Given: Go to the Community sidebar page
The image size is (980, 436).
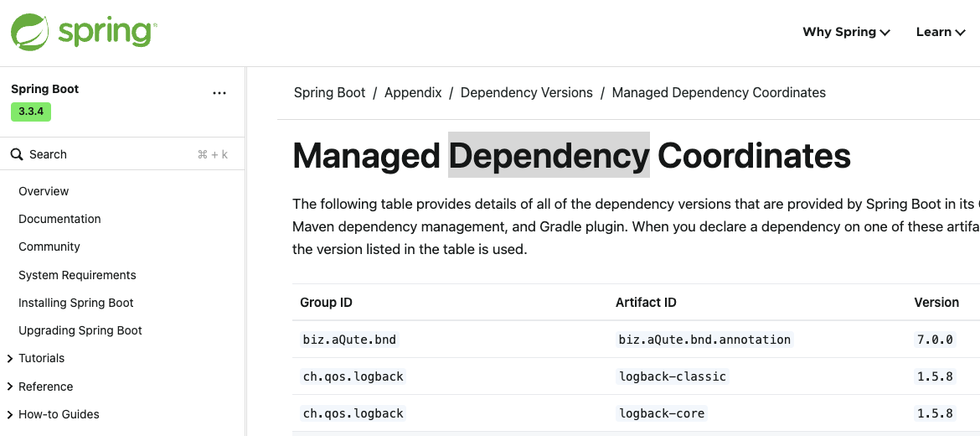Looking at the screenshot, I should click(x=49, y=247).
